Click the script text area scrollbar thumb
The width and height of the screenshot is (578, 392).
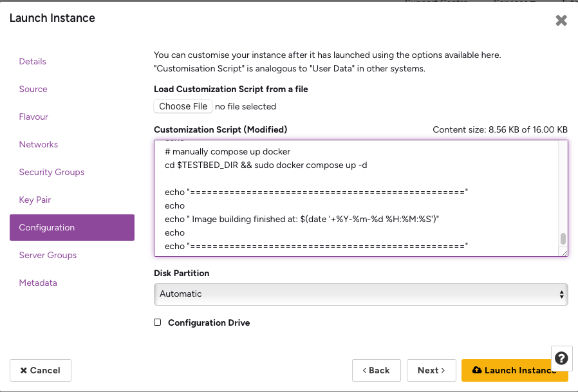(x=563, y=239)
